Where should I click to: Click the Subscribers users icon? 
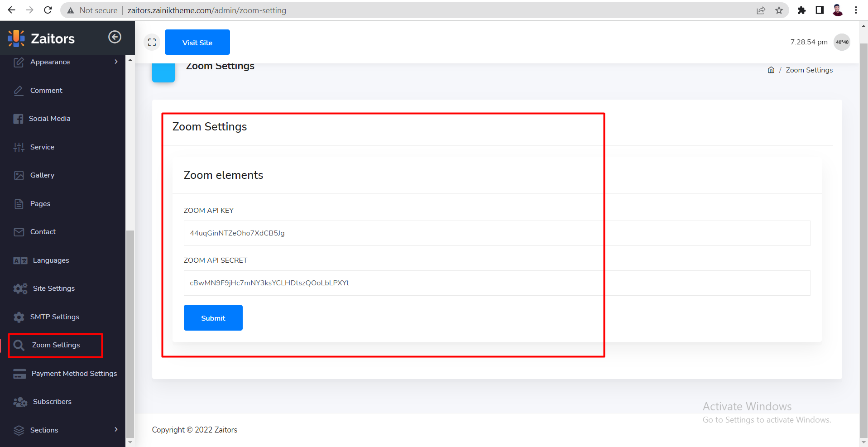(20, 402)
